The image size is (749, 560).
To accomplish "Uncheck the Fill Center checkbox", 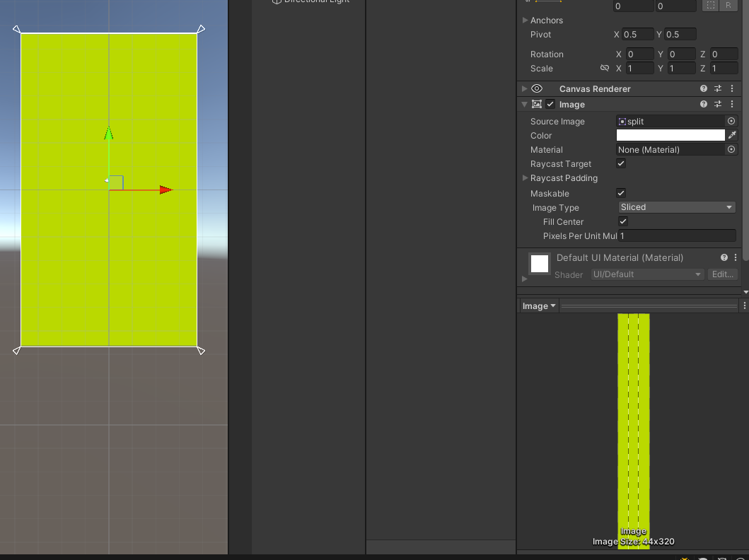I will (x=623, y=221).
